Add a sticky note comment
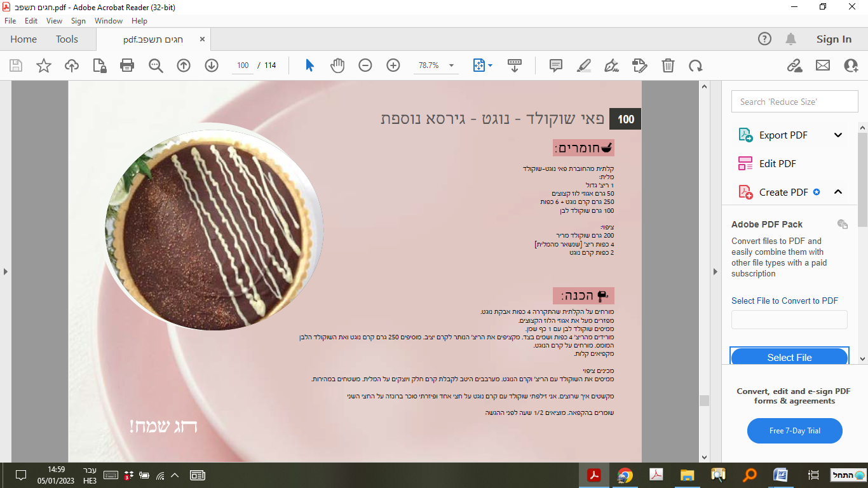Image resolution: width=868 pixels, height=488 pixels. 556,65
